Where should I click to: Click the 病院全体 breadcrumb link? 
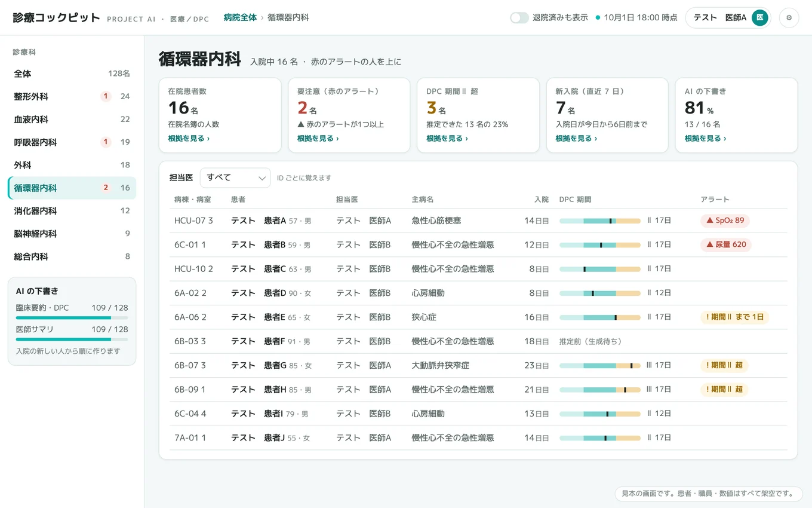tap(240, 18)
